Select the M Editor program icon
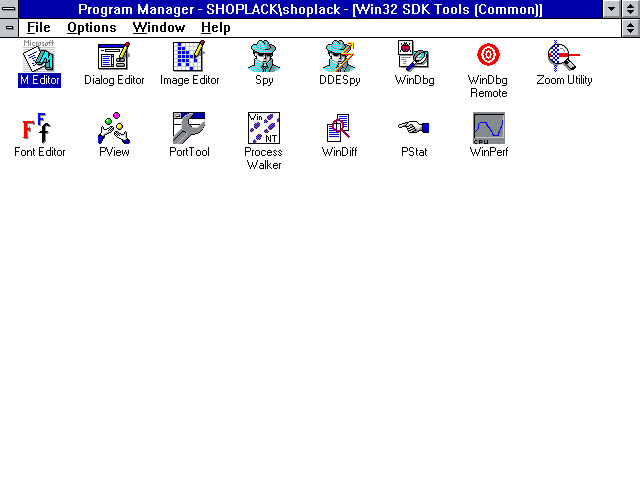This screenshot has height=480, width=640. [39, 56]
